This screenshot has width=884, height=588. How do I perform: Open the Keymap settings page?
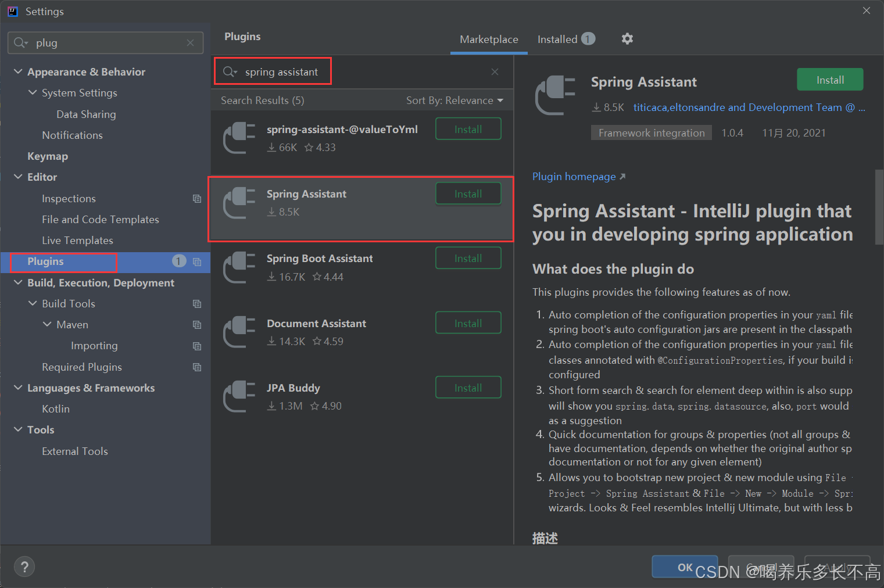48,156
